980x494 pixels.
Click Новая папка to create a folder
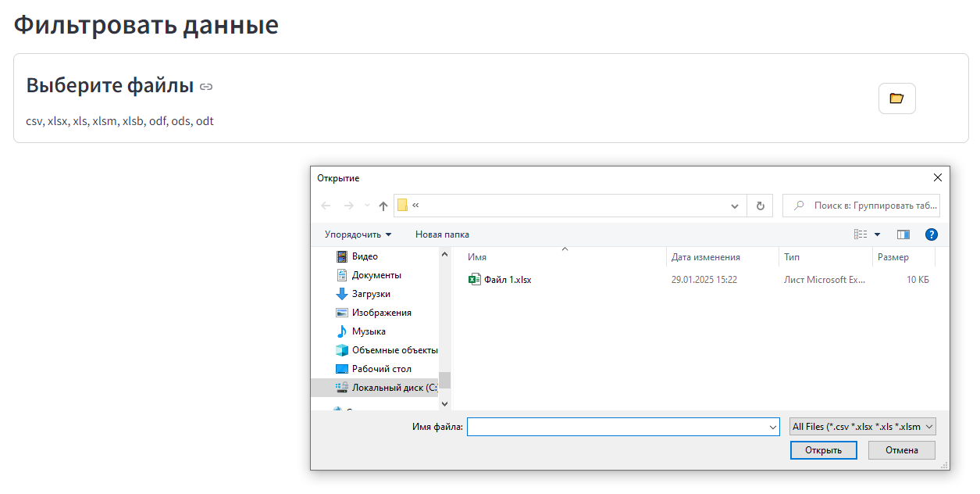[442, 234]
